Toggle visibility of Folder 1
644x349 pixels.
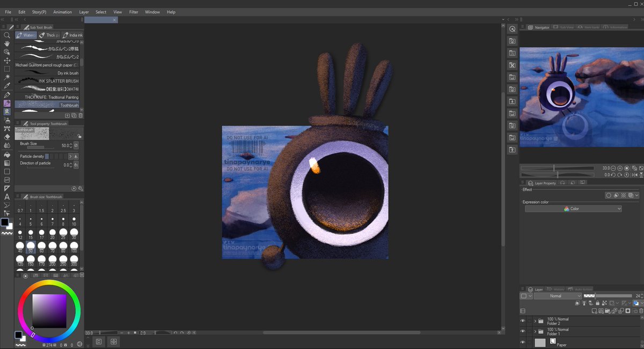click(x=523, y=332)
